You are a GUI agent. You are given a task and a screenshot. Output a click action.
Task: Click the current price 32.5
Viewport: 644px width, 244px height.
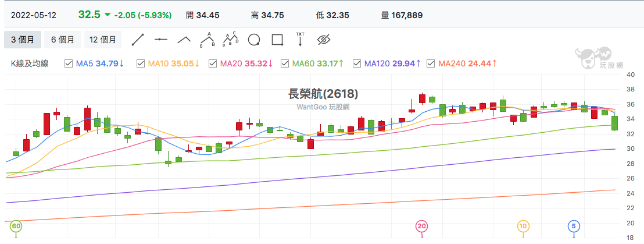click(x=90, y=15)
